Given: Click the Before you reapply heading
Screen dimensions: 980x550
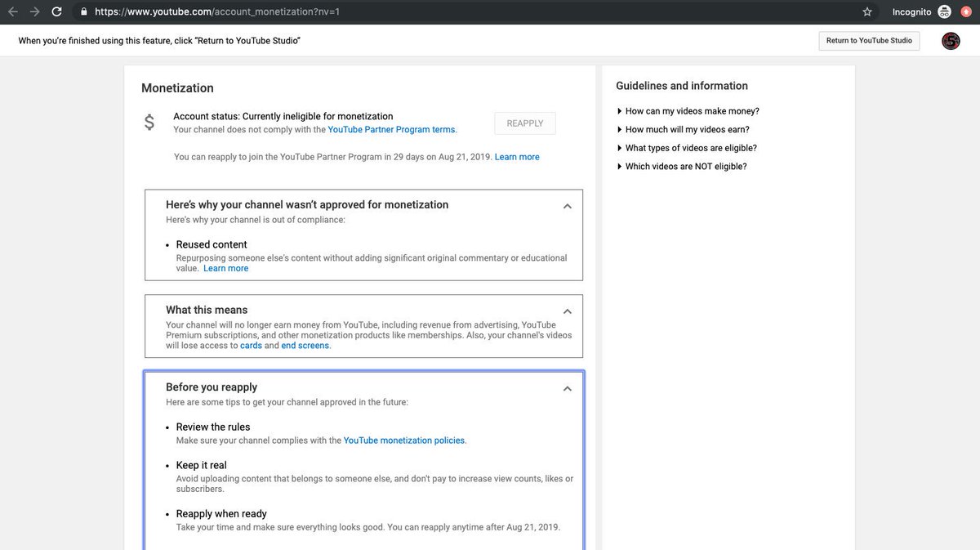Looking at the screenshot, I should (212, 387).
